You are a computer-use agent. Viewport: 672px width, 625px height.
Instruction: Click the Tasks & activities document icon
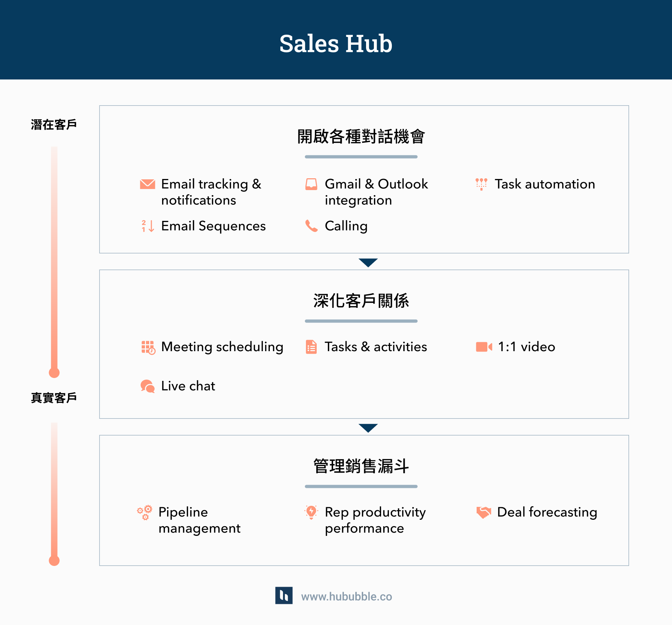click(311, 347)
